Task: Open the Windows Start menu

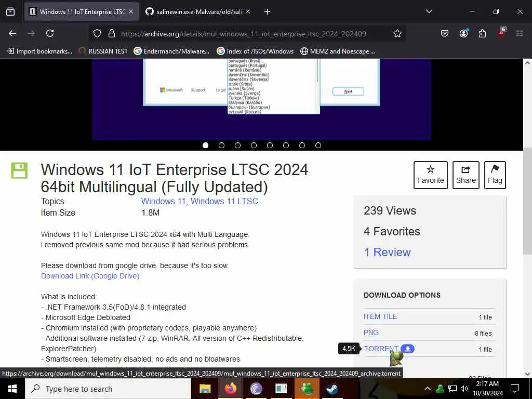Action: point(12,389)
